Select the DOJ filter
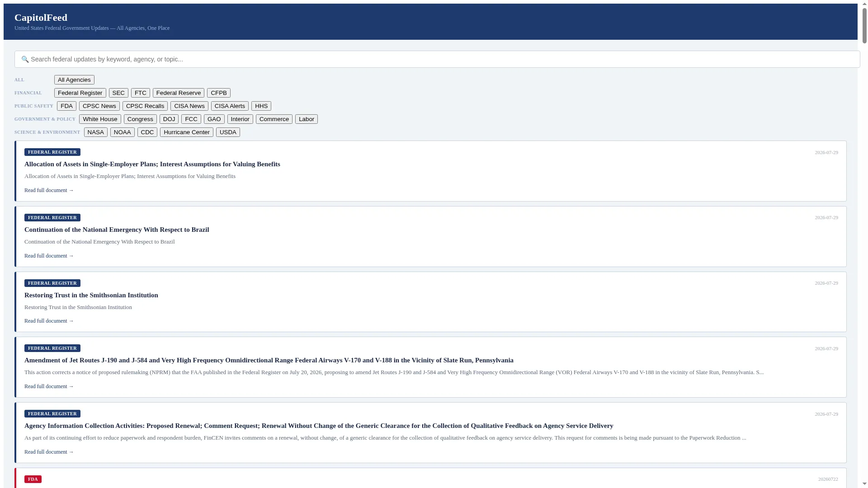This screenshot has height=488, width=868. (169, 119)
